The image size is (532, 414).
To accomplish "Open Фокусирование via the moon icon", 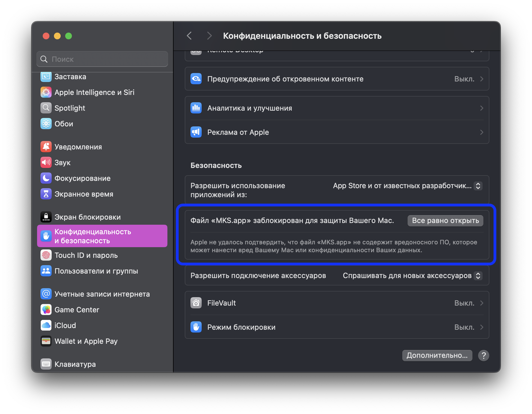I will click(x=46, y=178).
